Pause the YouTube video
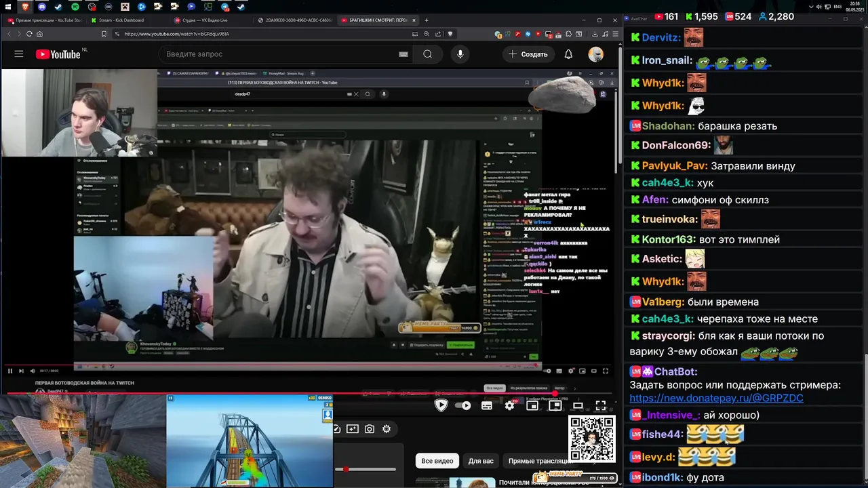Image resolution: width=868 pixels, height=488 pixels. point(9,371)
